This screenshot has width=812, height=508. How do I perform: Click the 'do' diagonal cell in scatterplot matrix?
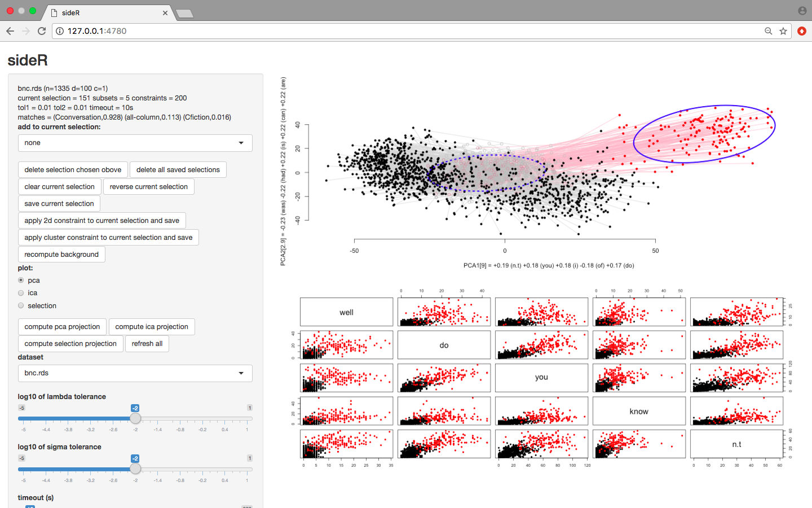(x=444, y=345)
